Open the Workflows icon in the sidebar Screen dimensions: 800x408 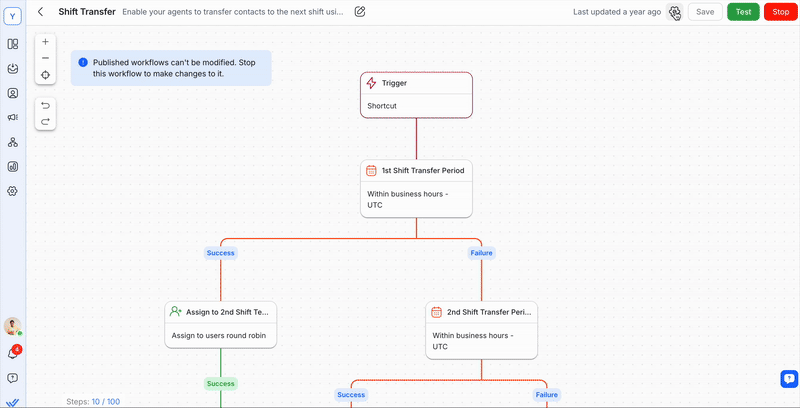(13, 142)
